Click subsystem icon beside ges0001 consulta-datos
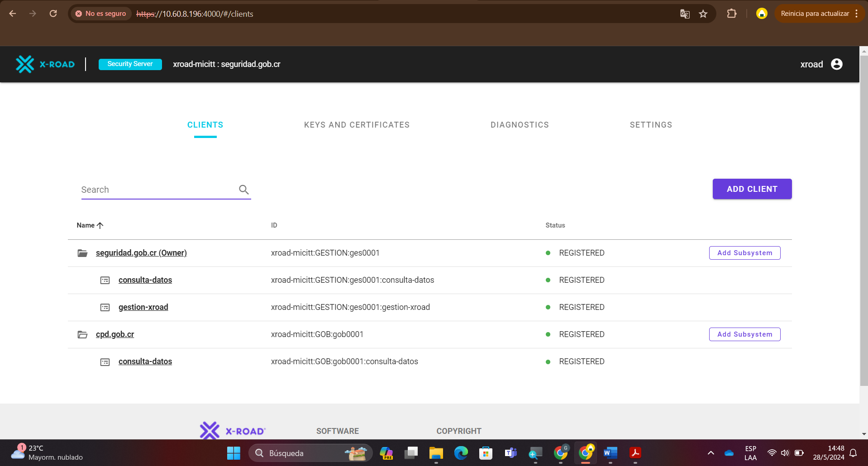This screenshot has height=466, width=868. pos(105,281)
